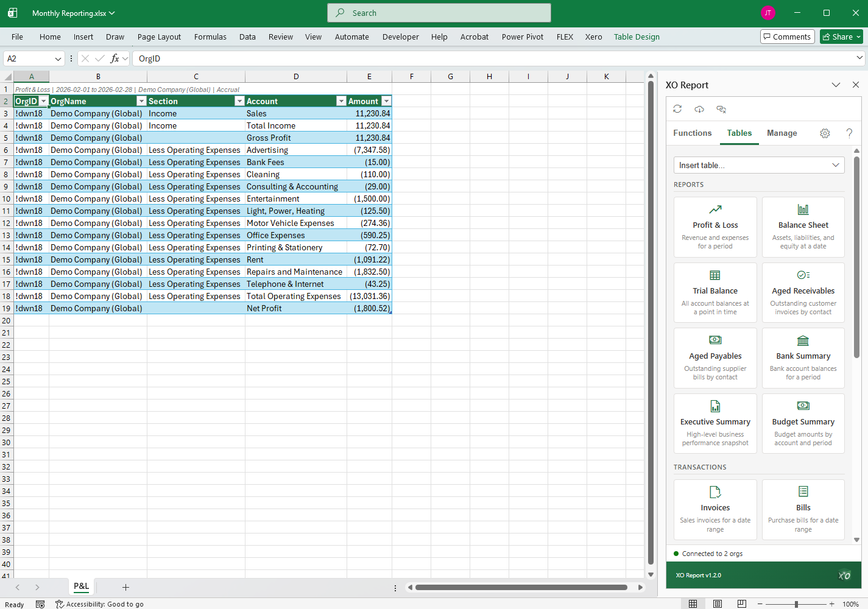Click the cloud download icon in XO Report
This screenshot has width=868, height=609.
699,109
